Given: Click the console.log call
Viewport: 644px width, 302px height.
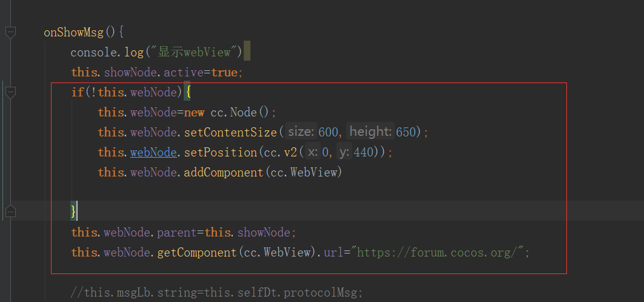Looking at the screenshot, I should pyautogui.click(x=107, y=53).
